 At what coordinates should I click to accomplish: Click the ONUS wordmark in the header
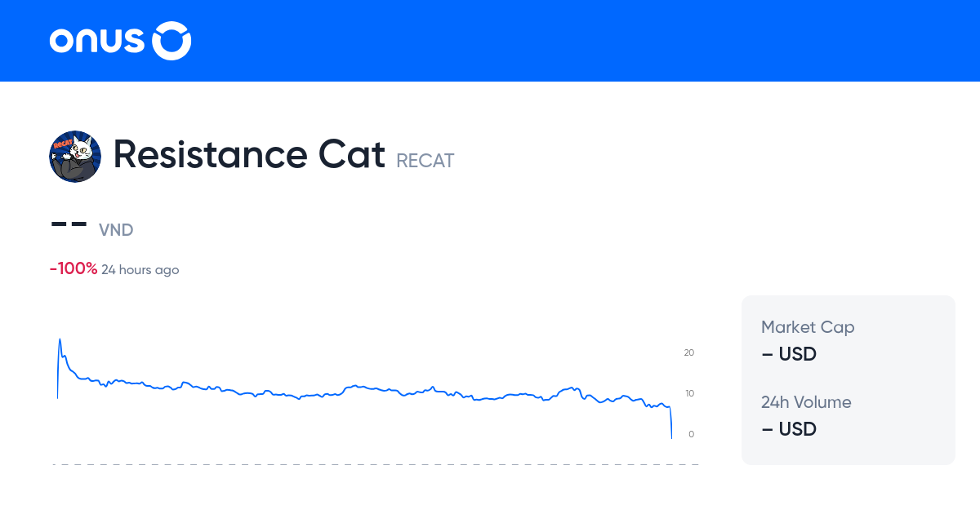point(96,40)
